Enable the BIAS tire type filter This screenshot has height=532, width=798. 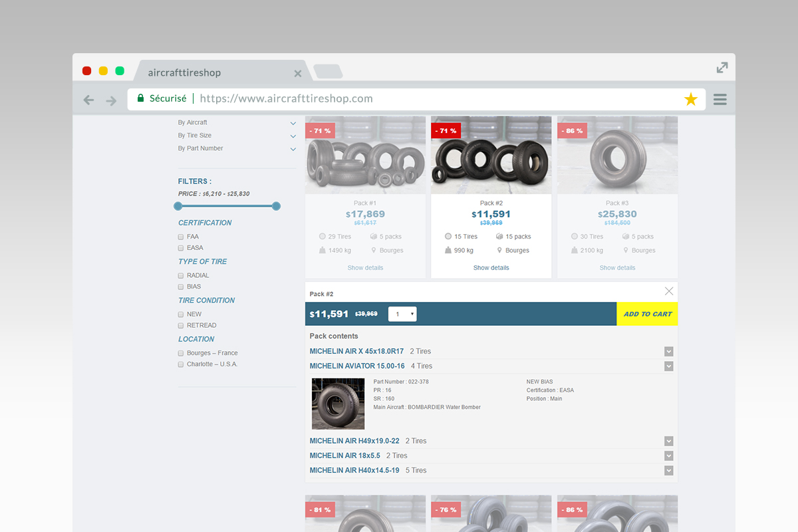(181, 287)
